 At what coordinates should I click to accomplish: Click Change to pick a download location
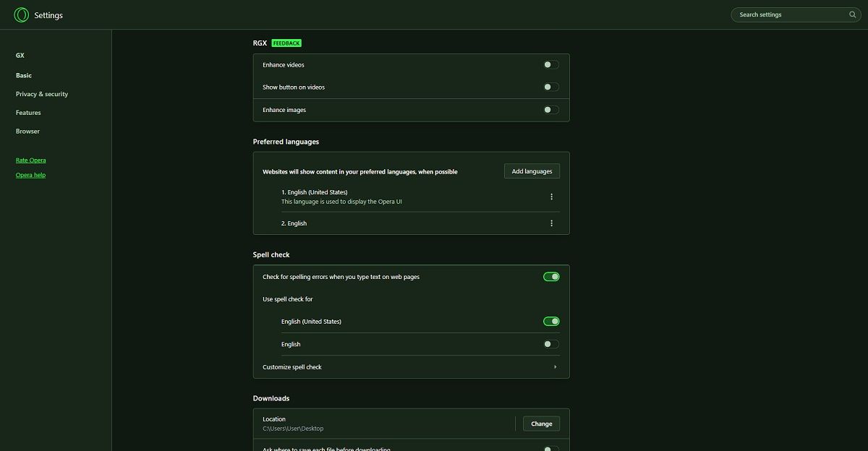541,424
